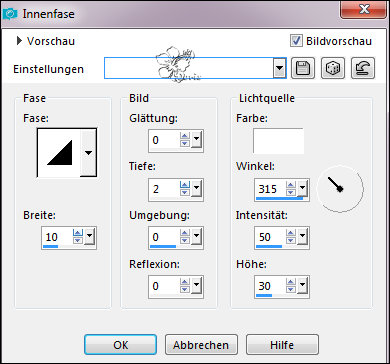Increase Winkel with up spinner
The height and width of the screenshot is (364, 390).
click(291, 185)
